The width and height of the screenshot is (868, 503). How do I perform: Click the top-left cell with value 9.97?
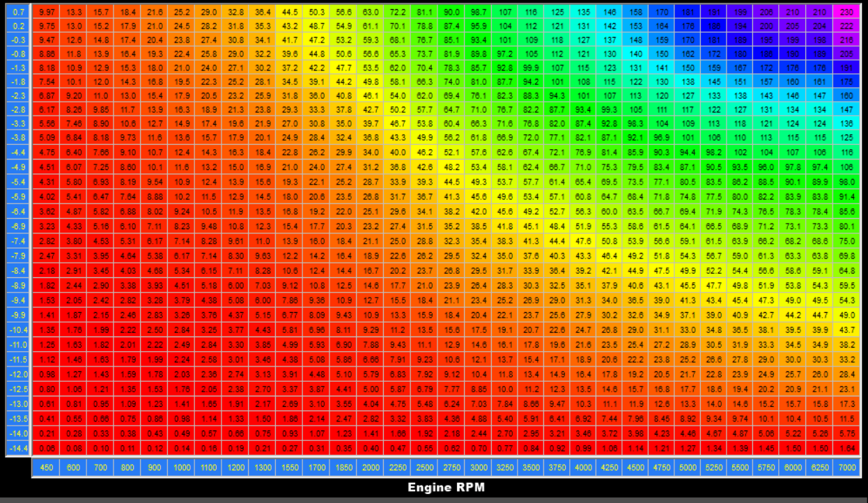point(47,12)
